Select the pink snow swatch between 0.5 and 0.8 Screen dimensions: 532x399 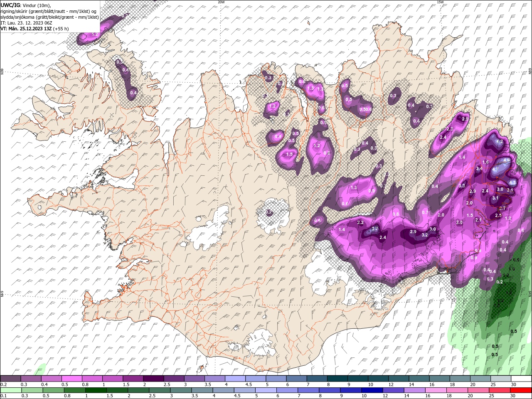point(71,379)
